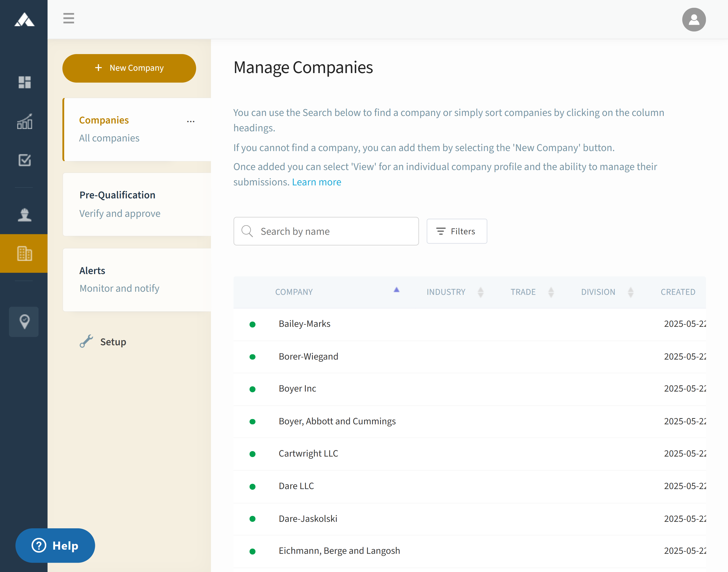The height and width of the screenshot is (572, 728).
Task: Click the green status dot for Boyer Inc
Action: (x=252, y=389)
